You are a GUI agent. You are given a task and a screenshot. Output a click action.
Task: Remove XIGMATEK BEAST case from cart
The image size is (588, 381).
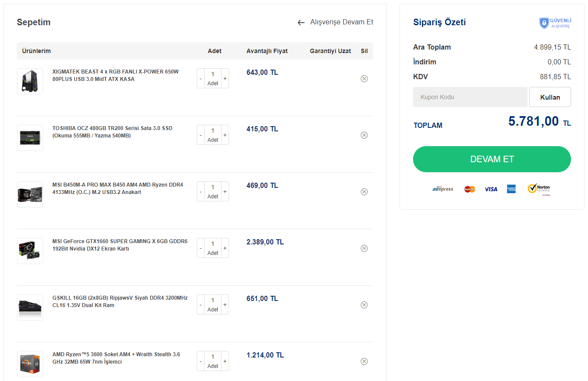pyautogui.click(x=364, y=79)
